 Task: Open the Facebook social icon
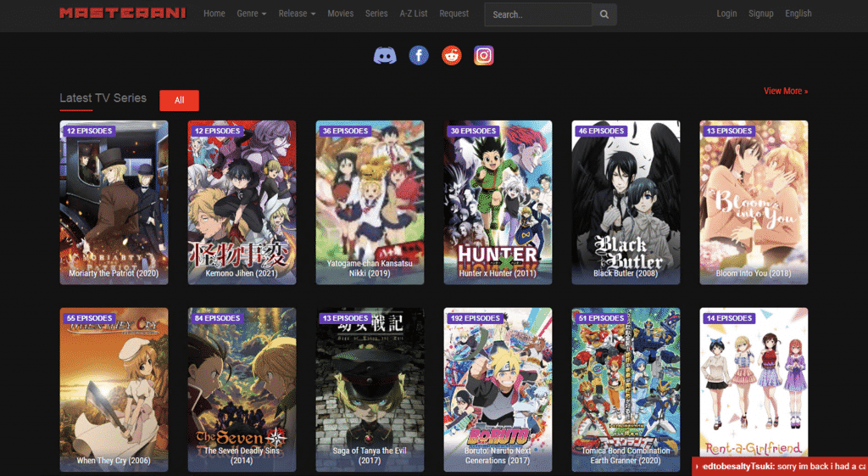coord(418,56)
